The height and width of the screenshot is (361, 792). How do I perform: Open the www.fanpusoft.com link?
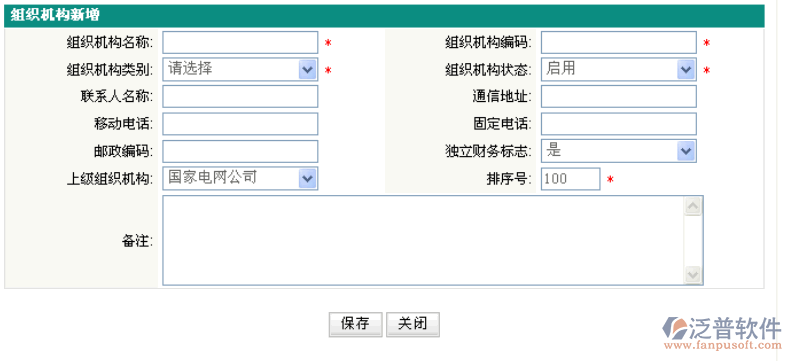723,346
